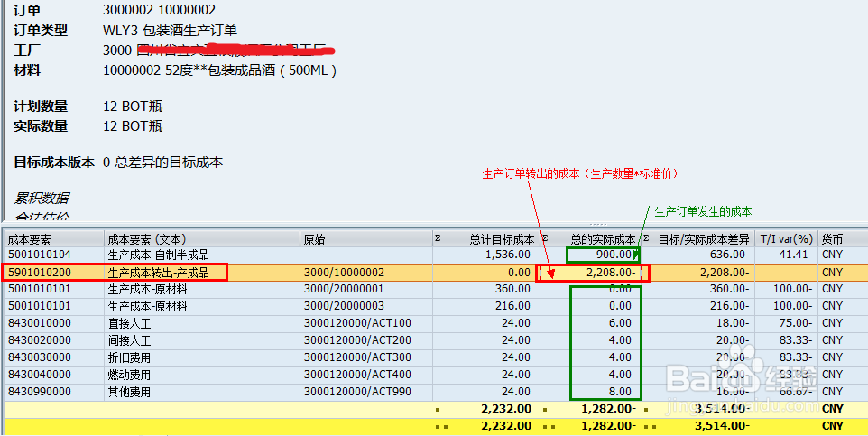The height and width of the screenshot is (436, 868).
Task: Click the sigma icon beside 目标/实际成本差异
Action: 646,239
